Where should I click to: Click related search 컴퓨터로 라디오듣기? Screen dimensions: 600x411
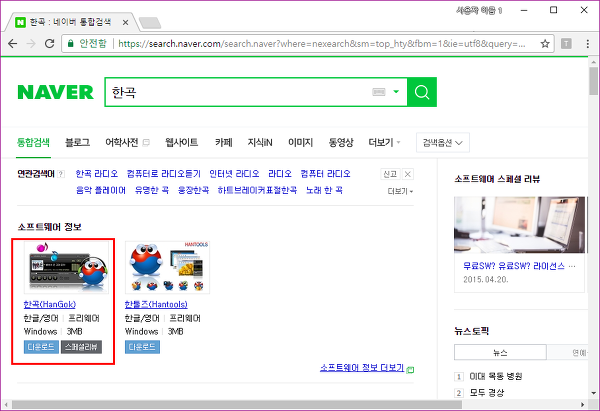click(x=163, y=174)
